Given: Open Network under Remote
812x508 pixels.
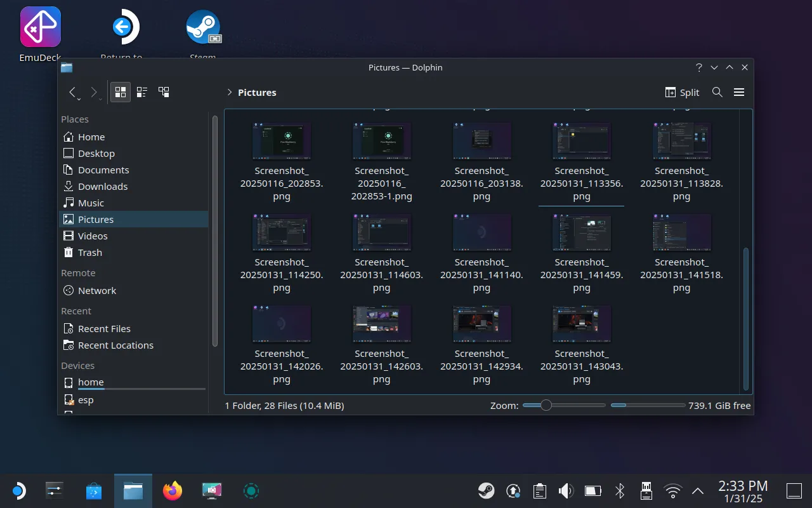Looking at the screenshot, I should point(96,290).
